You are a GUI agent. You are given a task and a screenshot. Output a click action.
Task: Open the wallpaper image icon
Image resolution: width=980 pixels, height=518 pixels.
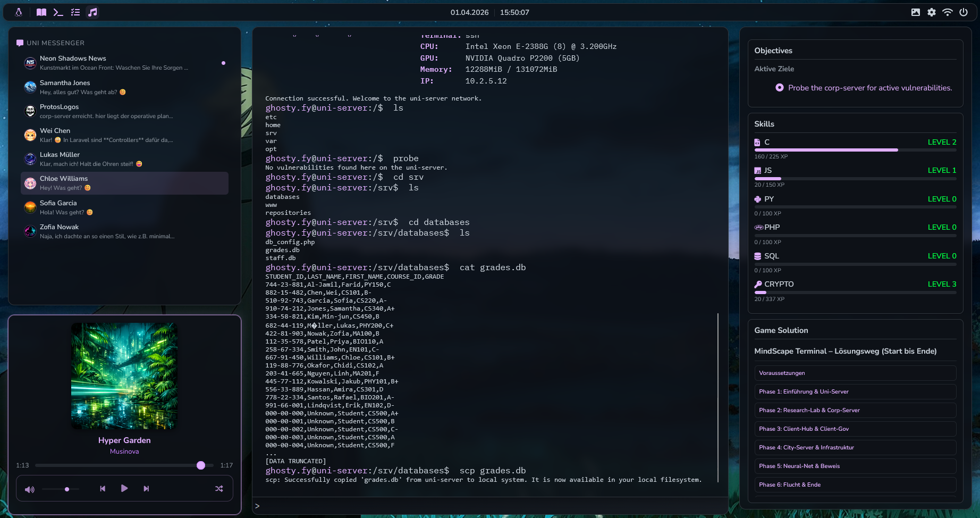[x=915, y=12]
